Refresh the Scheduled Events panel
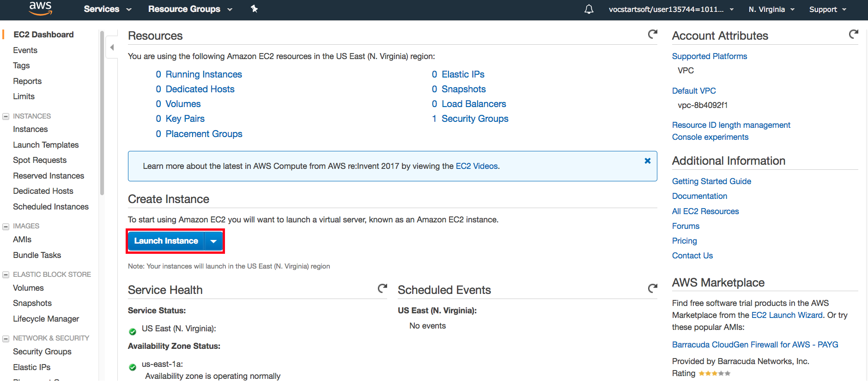The width and height of the screenshot is (868, 383). click(652, 288)
